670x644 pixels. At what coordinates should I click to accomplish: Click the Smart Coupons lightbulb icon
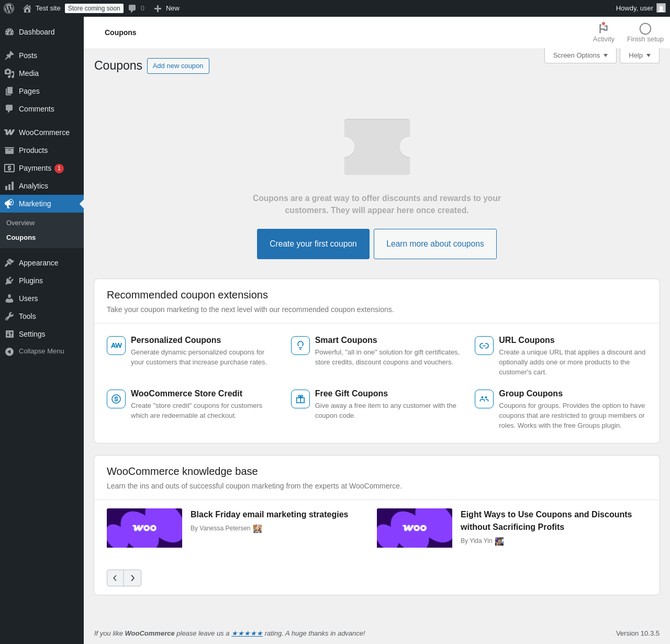click(300, 346)
